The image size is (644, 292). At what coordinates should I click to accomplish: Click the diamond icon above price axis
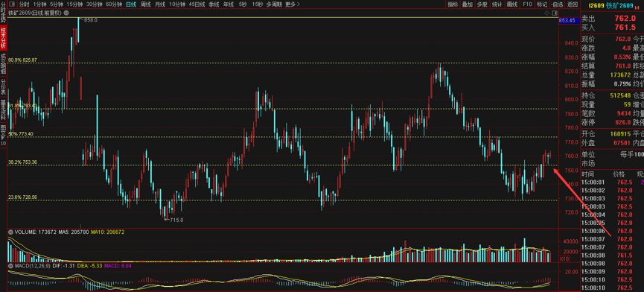point(546,13)
